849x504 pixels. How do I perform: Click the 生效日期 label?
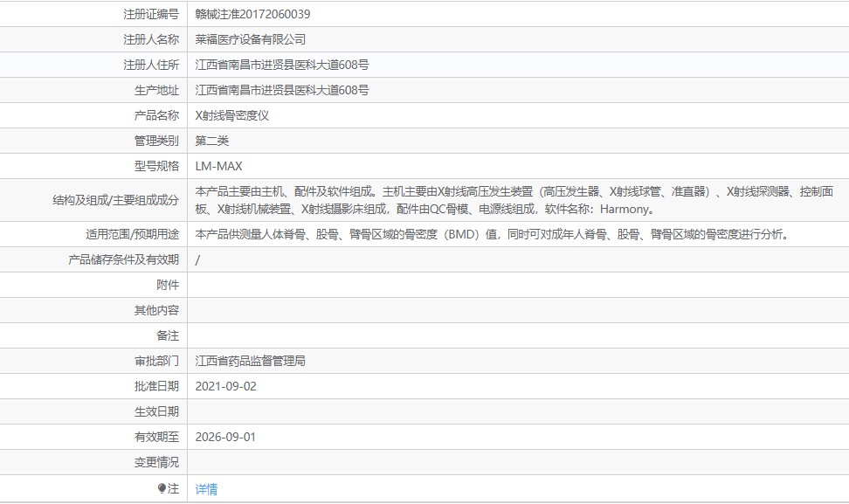(x=156, y=412)
